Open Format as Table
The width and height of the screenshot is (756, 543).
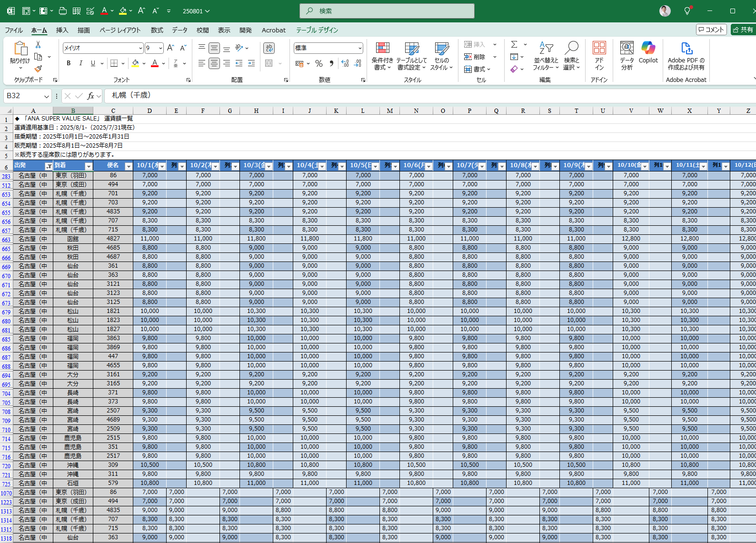[412, 56]
